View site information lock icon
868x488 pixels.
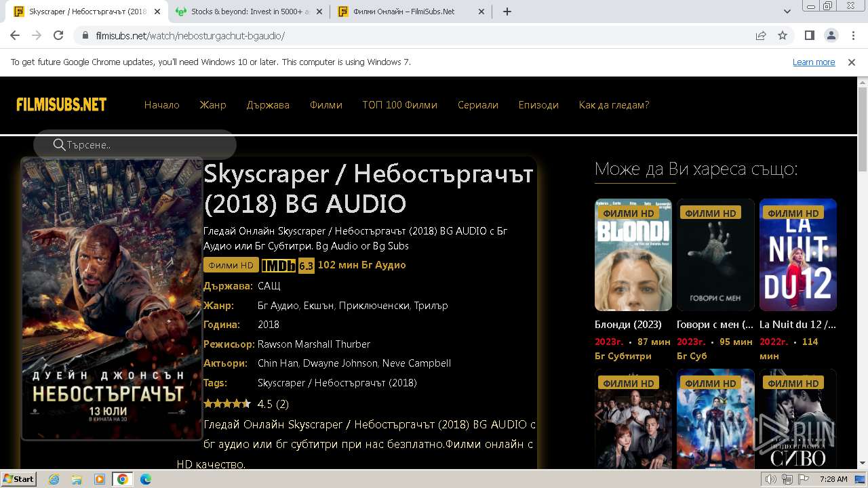(85, 35)
